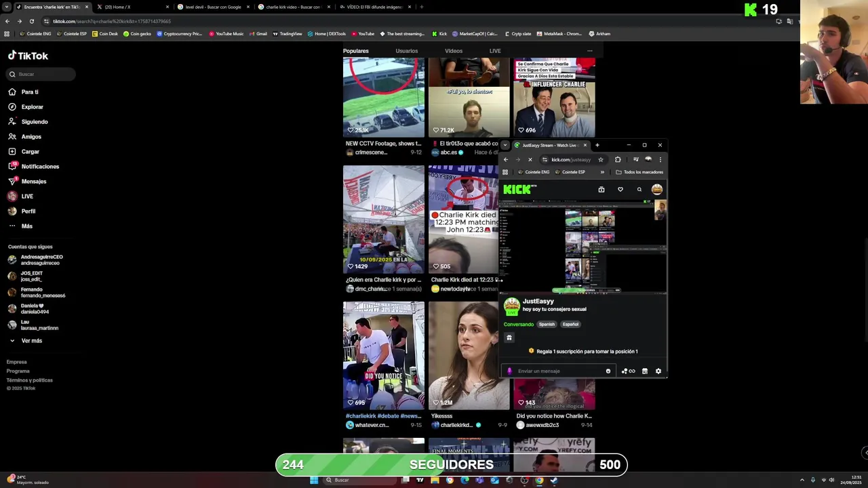868x488 pixels.
Task: Click Español tag on Kick stream
Action: [570, 325]
